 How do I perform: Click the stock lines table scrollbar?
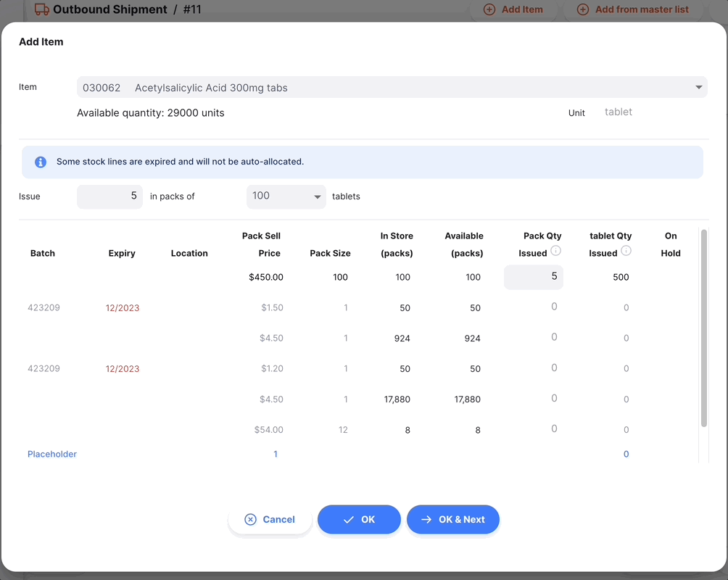pyautogui.click(x=704, y=328)
